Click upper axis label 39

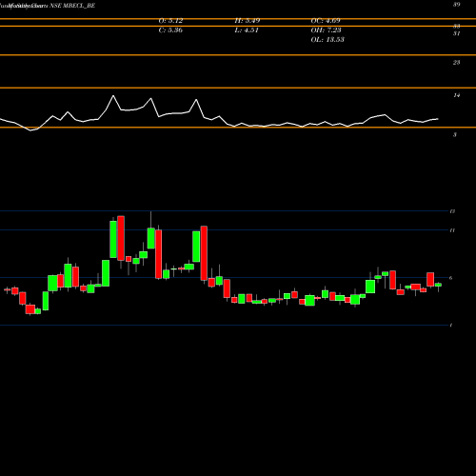pyautogui.click(x=456, y=5)
